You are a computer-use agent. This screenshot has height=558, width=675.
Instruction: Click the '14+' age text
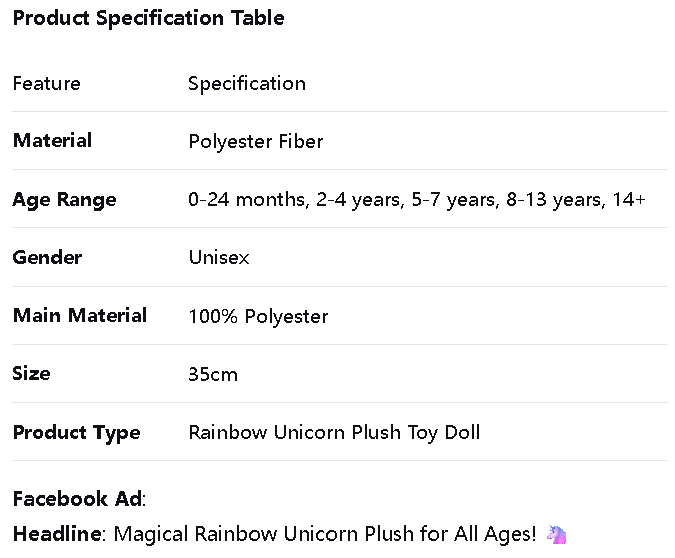click(x=629, y=199)
